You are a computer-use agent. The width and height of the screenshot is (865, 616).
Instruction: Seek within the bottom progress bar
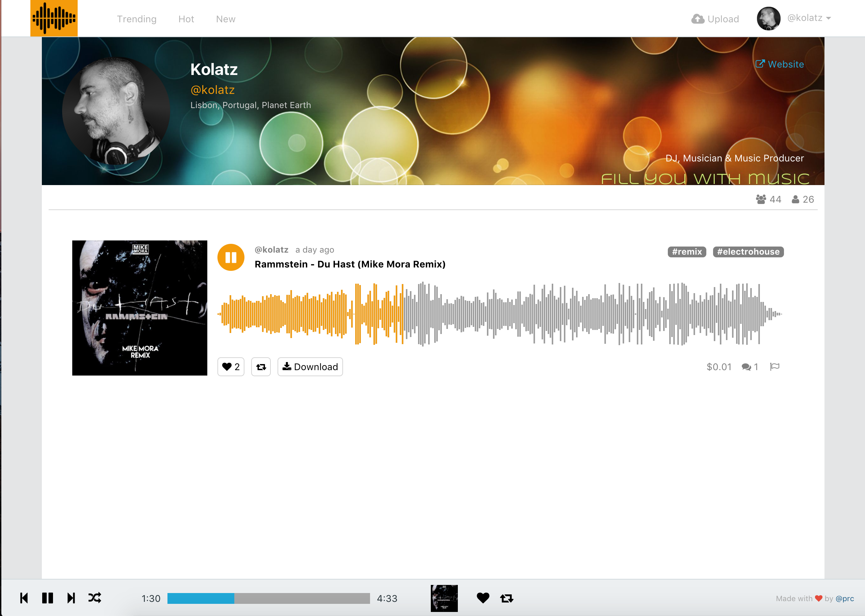click(268, 598)
